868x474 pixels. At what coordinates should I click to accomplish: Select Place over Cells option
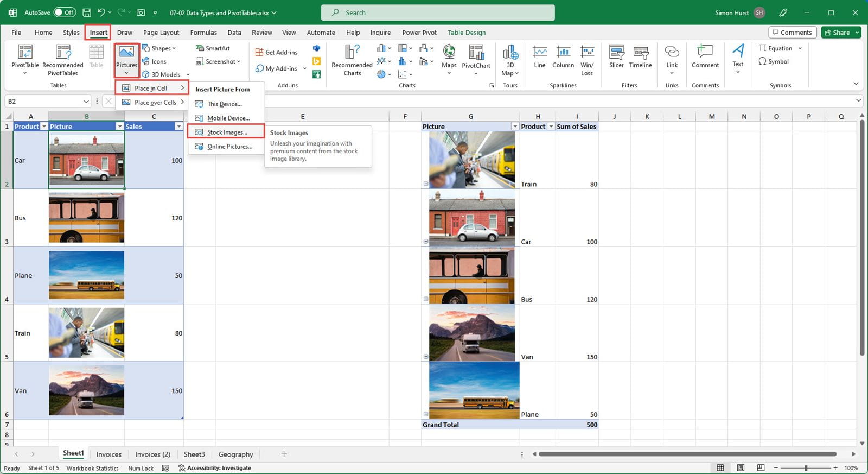click(151, 102)
